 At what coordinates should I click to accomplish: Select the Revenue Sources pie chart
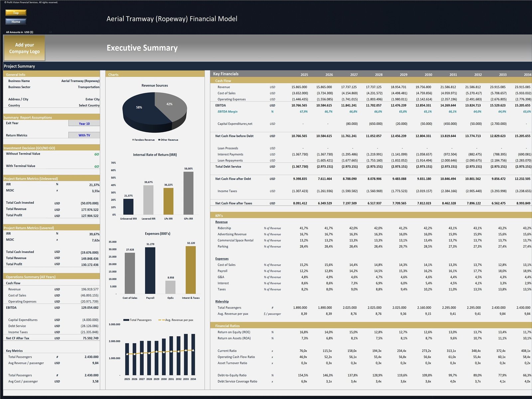click(x=155, y=110)
